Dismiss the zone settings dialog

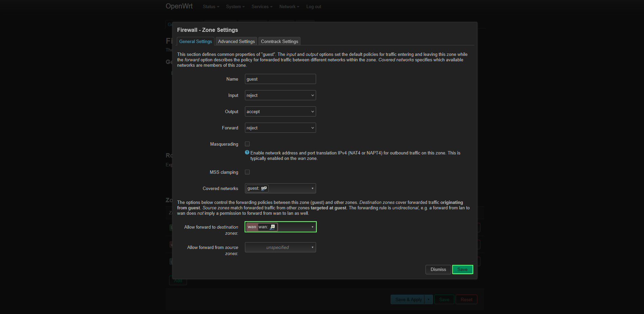[x=438, y=269]
